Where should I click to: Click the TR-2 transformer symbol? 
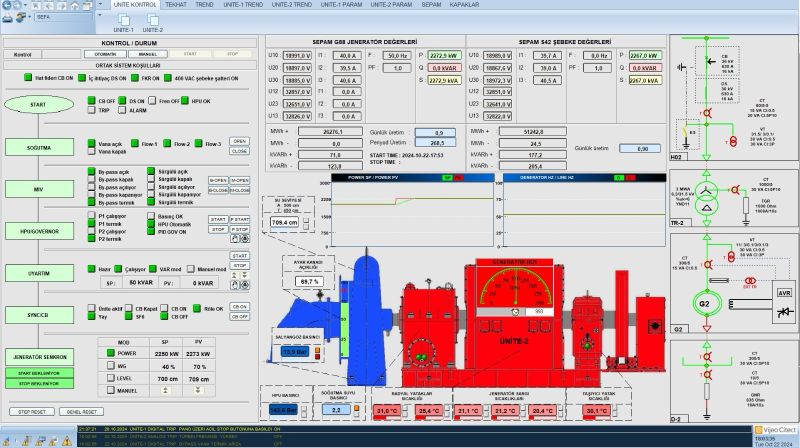(x=705, y=198)
